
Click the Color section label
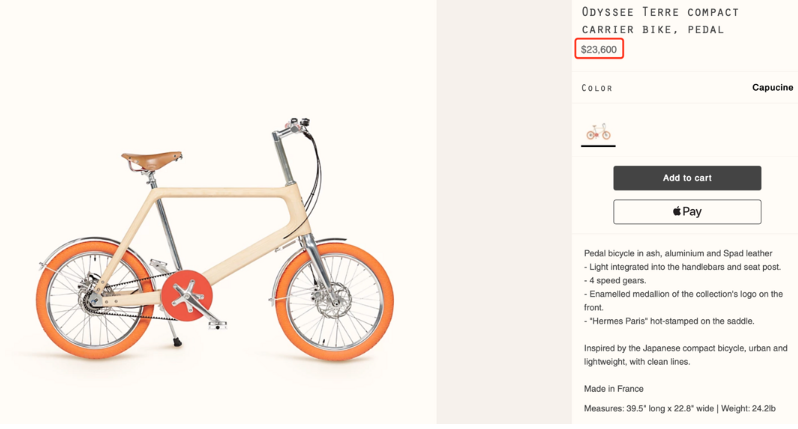click(597, 88)
